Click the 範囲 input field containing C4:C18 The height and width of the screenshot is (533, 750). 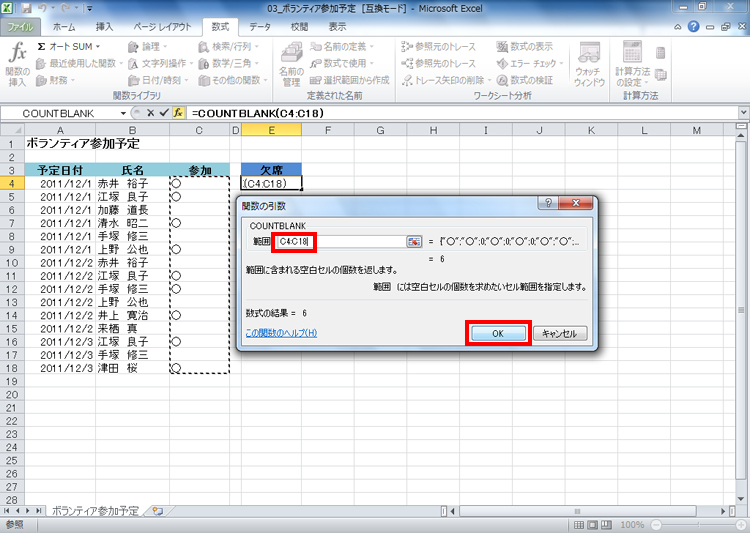pyautogui.click(x=341, y=242)
